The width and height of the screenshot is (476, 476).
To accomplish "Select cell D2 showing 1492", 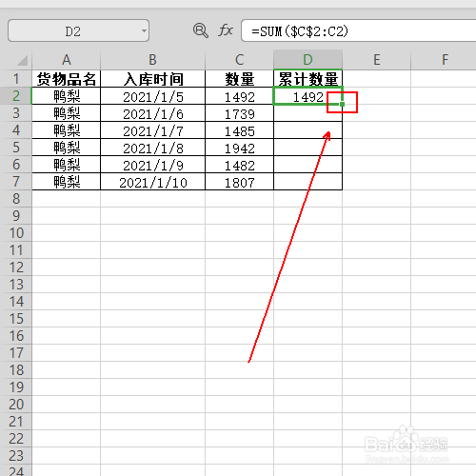I will (x=308, y=96).
